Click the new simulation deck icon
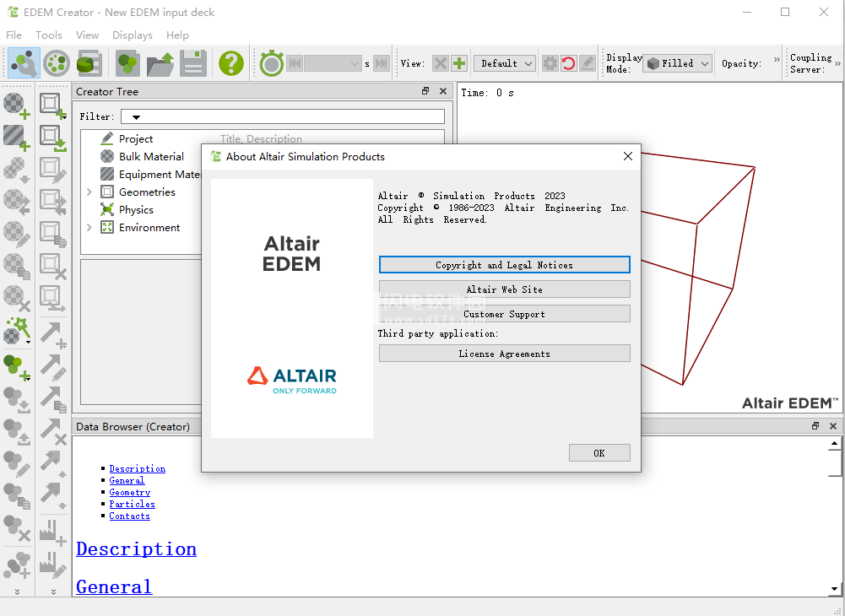 coord(127,63)
